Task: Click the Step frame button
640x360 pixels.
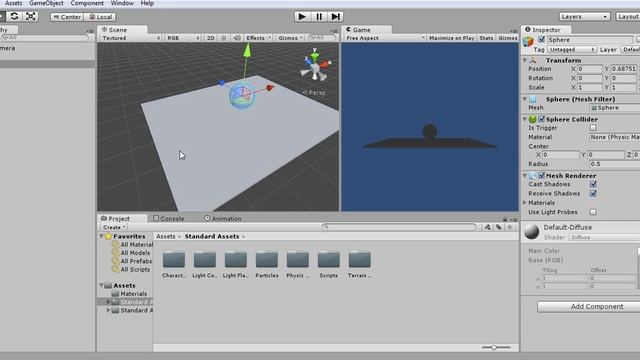Action: [x=336, y=17]
